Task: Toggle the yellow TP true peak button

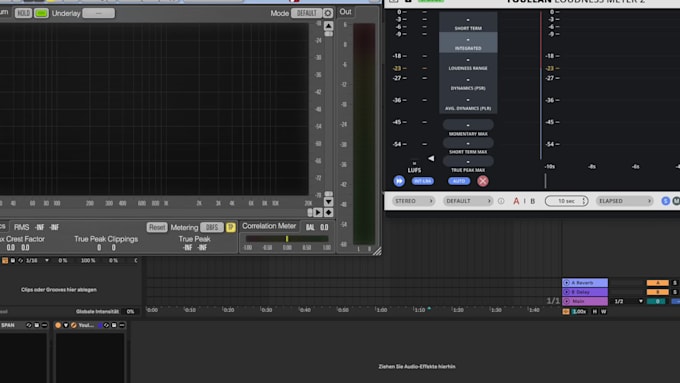Action: 230,227
